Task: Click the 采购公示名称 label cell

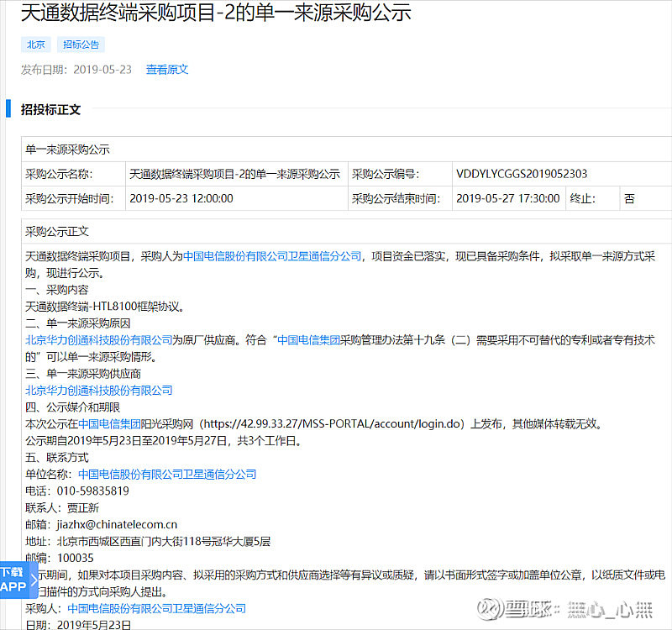Action: coord(73,174)
